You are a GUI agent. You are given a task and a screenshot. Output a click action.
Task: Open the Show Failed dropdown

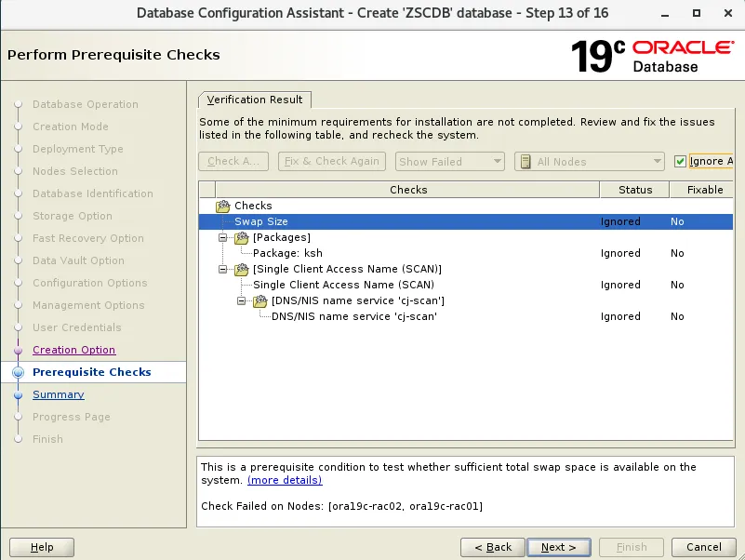(449, 162)
